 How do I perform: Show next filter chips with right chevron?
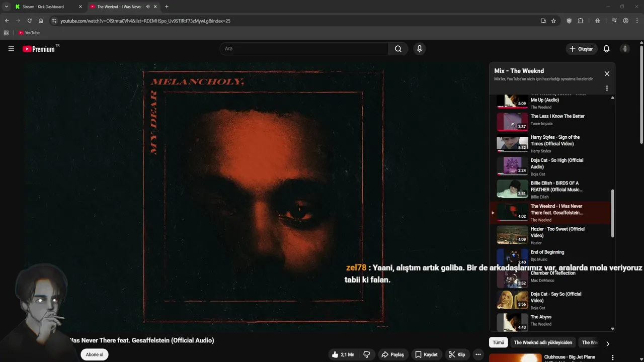[607, 343]
